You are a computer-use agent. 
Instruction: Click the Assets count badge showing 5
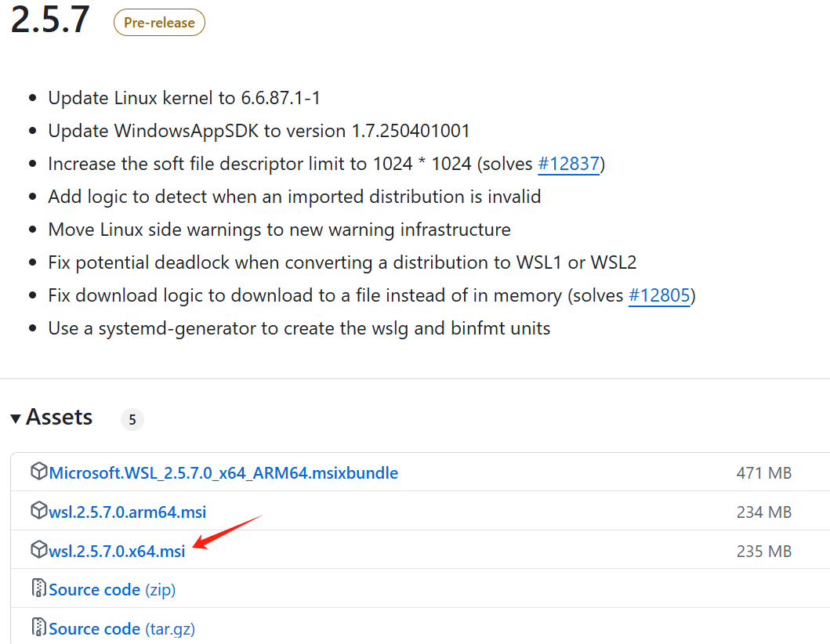(132, 420)
